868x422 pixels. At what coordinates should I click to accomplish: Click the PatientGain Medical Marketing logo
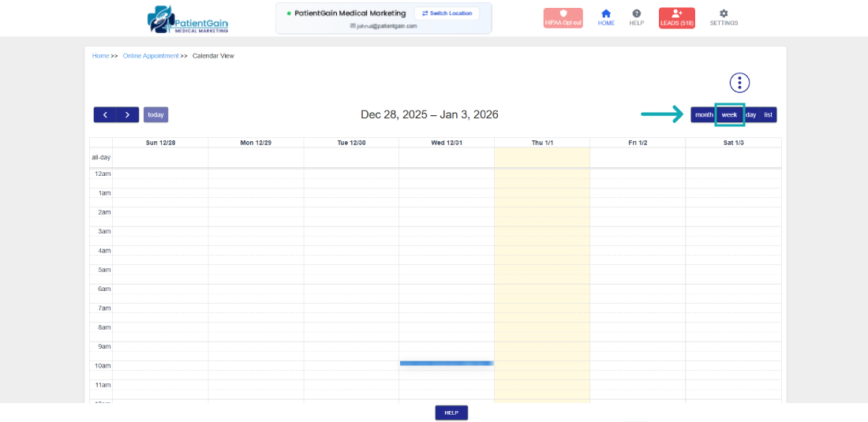click(x=188, y=20)
